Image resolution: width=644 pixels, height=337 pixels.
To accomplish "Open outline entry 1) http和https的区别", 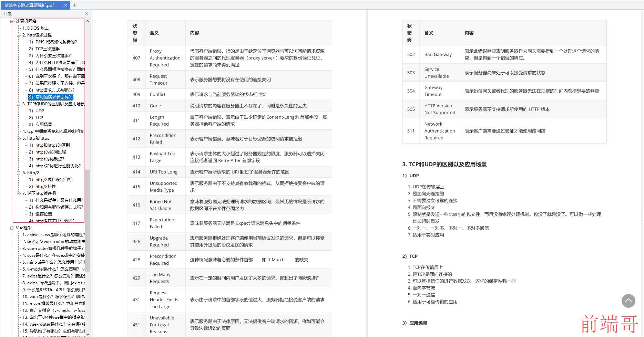I will pyautogui.click(x=49, y=145).
